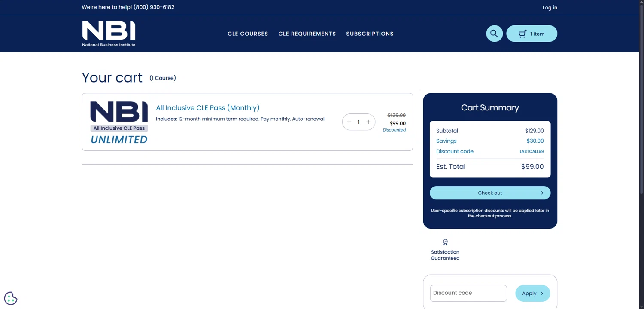Increase quantity with plus button
The width and height of the screenshot is (644, 309).
click(368, 122)
